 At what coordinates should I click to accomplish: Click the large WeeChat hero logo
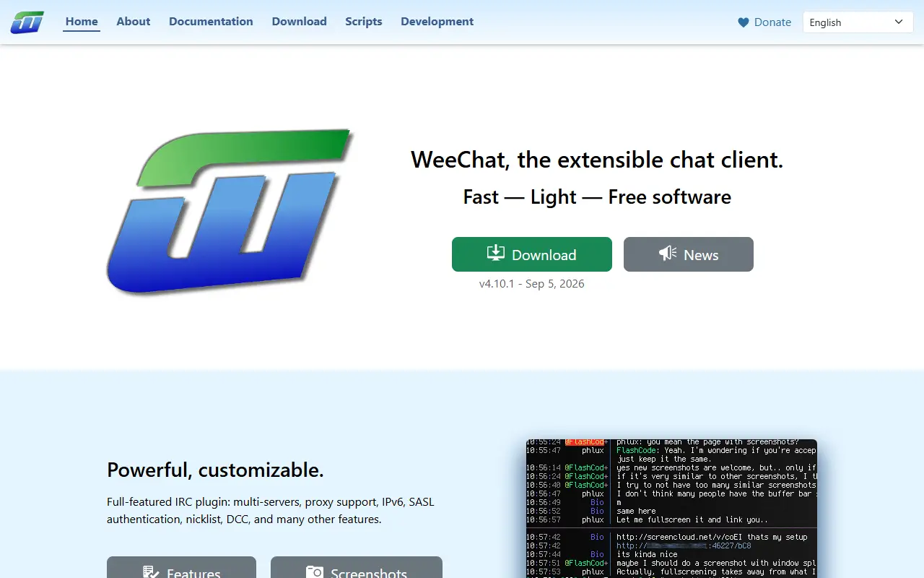pyautogui.click(x=230, y=211)
